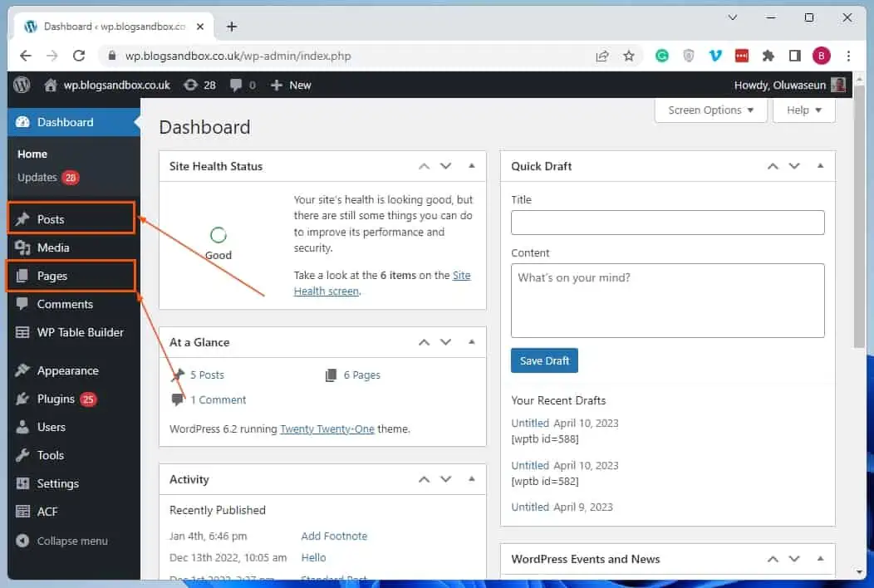The width and height of the screenshot is (874, 588).
Task: Click the user avatar beside Howdy, Oluwaseun
Action: (x=837, y=85)
